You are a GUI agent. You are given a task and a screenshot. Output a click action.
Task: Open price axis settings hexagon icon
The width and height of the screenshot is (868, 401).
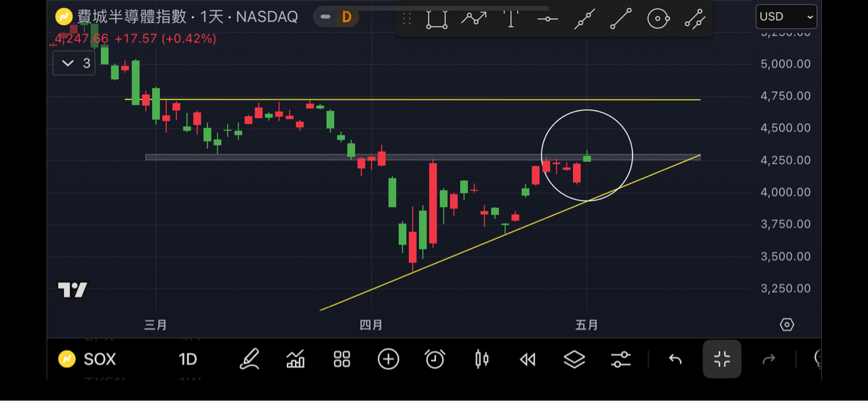click(x=787, y=325)
